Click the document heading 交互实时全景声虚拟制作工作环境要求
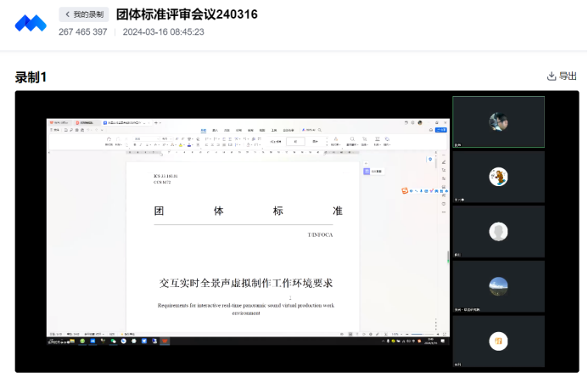The image size is (588, 378). pos(246,282)
